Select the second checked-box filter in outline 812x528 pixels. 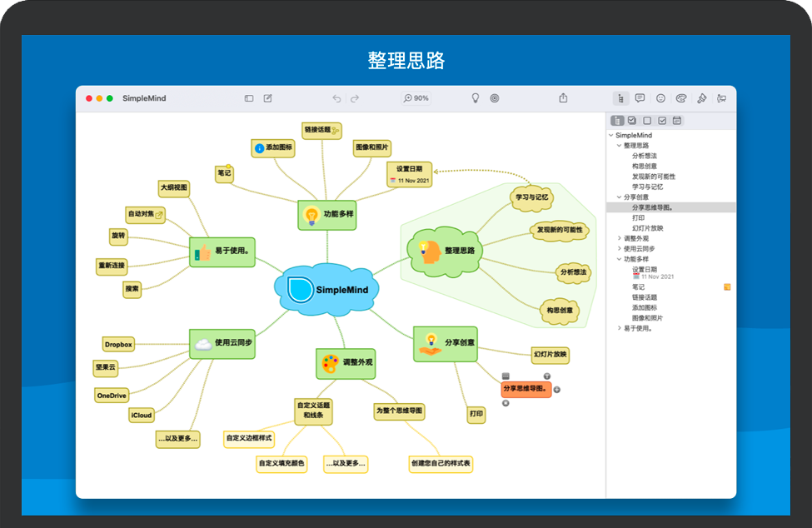pyautogui.click(x=662, y=121)
